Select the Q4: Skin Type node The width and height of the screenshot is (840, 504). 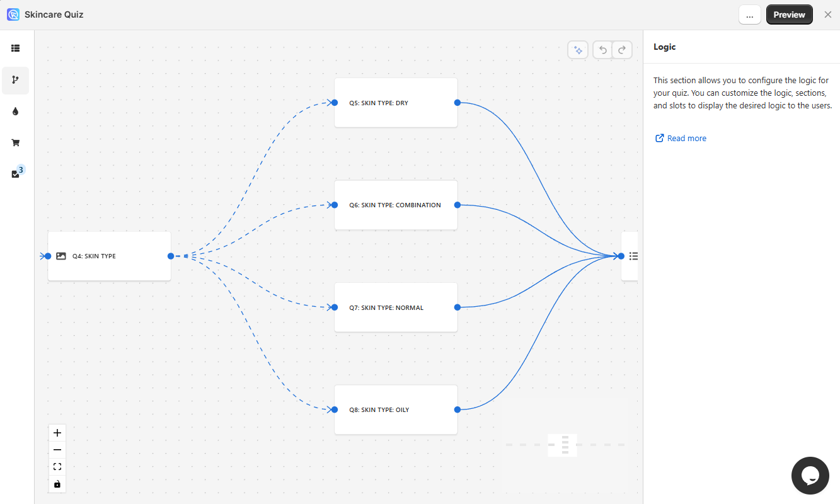click(x=109, y=256)
